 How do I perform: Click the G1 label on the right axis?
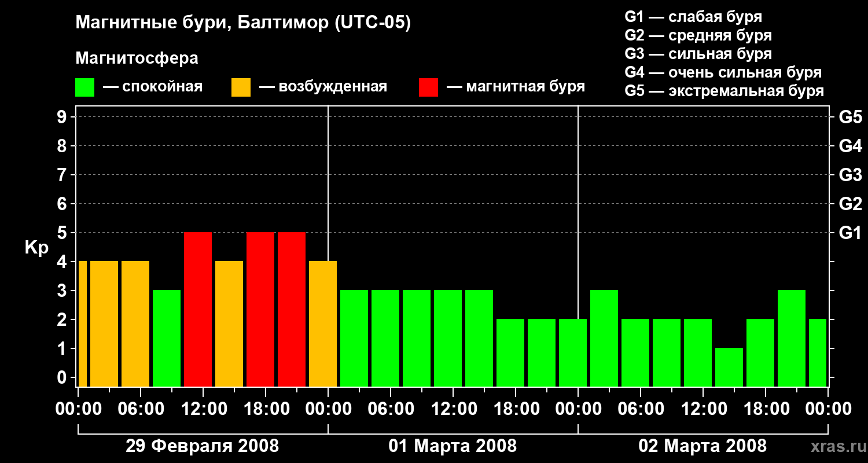click(x=850, y=233)
